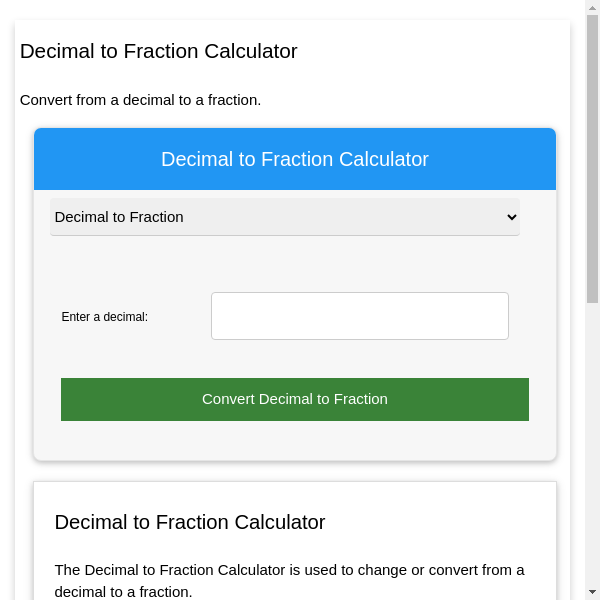The image size is (600, 600).
Task: Click the 'Enter a decimal:' label
Action: click(x=105, y=317)
